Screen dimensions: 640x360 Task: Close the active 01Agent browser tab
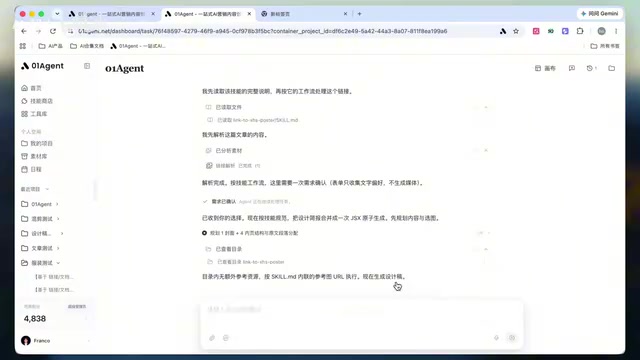[x=249, y=14]
